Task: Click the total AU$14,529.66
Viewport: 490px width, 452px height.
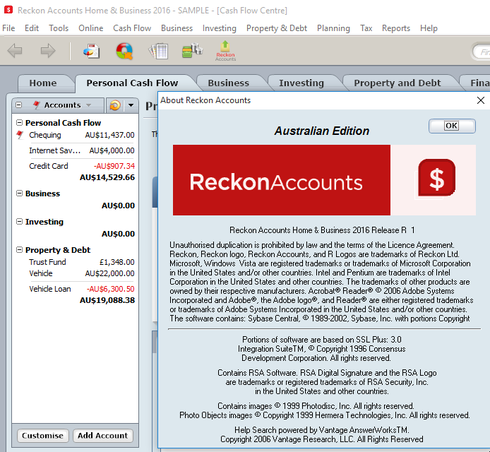Action: (107, 177)
